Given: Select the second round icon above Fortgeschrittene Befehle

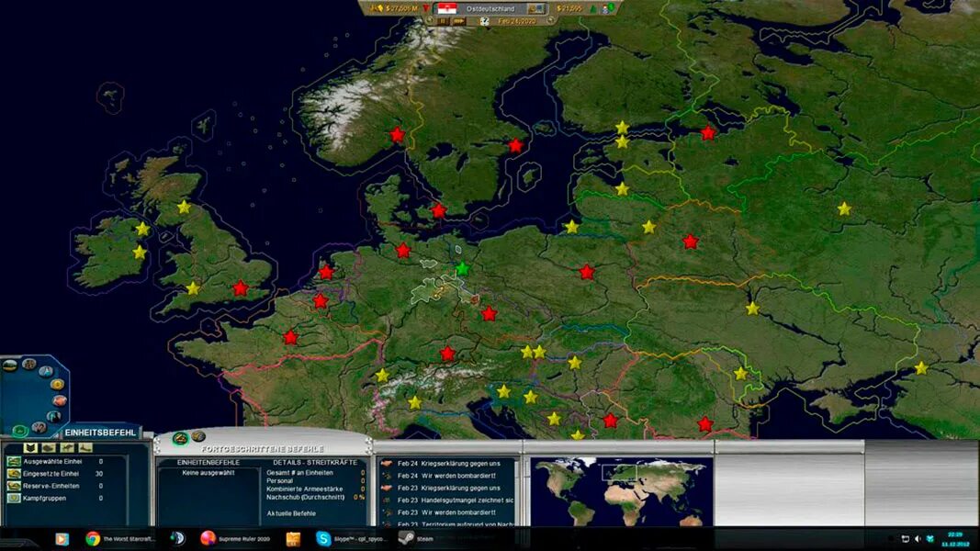Looking at the screenshot, I should pyautogui.click(x=198, y=437).
